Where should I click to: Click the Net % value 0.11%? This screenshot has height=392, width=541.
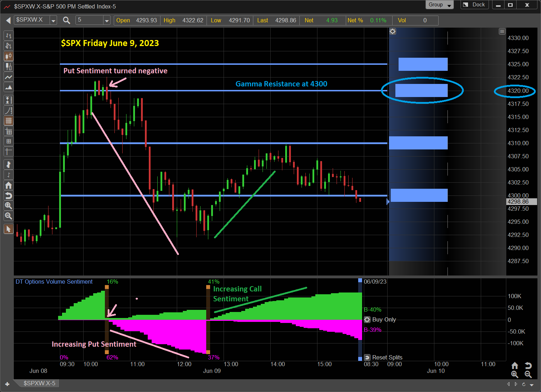click(x=378, y=21)
